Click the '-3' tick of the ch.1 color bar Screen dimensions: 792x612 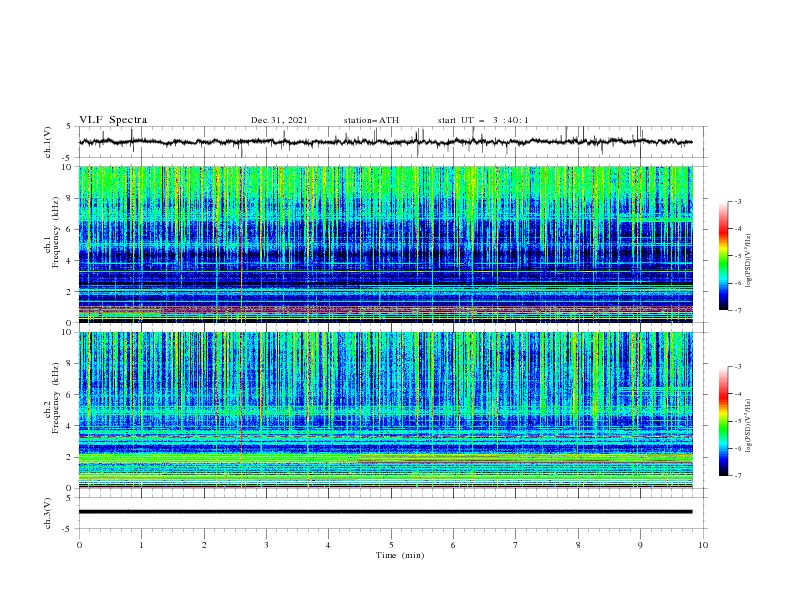737,201
